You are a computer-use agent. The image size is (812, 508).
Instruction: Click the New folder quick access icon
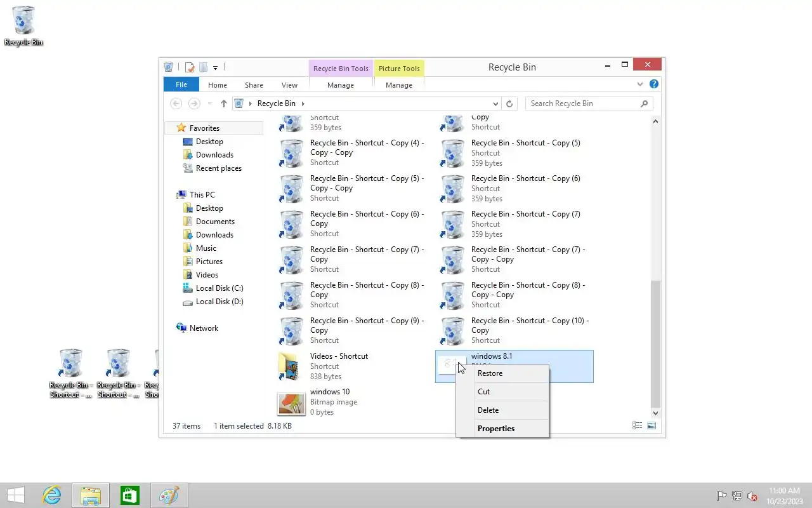[x=204, y=67]
